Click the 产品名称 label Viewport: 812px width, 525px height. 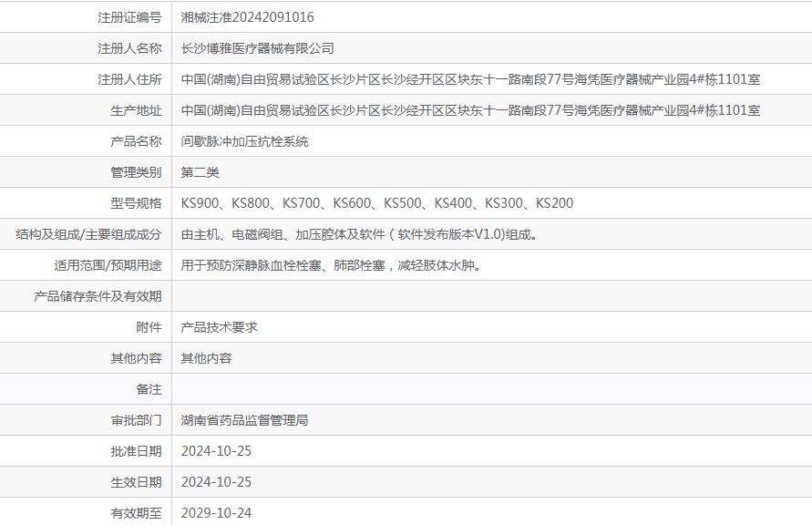point(136,141)
